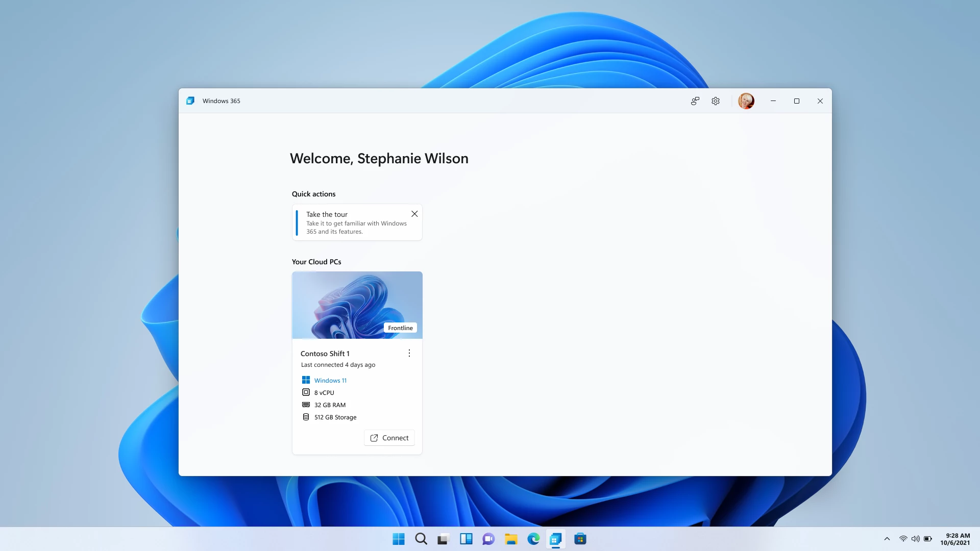
Task: Launch Microsoft Edge from taskbar
Action: [x=533, y=539]
